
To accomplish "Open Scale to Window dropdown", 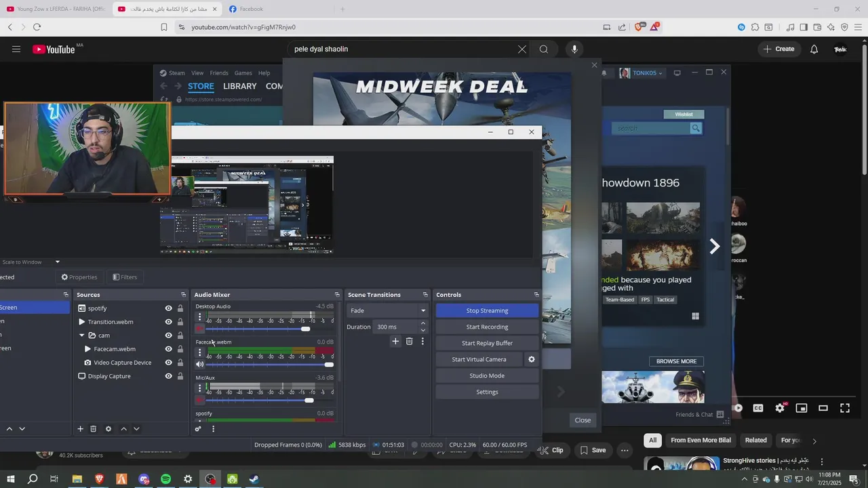I will [x=31, y=262].
